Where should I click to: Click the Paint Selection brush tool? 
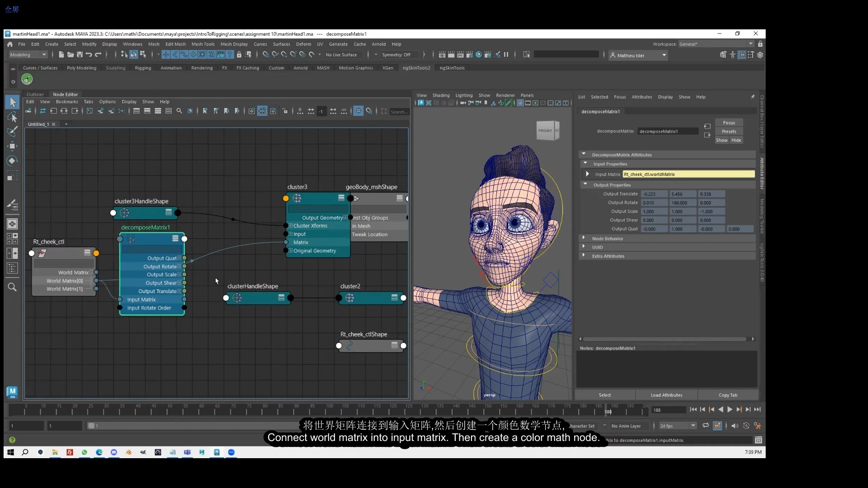point(12,131)
